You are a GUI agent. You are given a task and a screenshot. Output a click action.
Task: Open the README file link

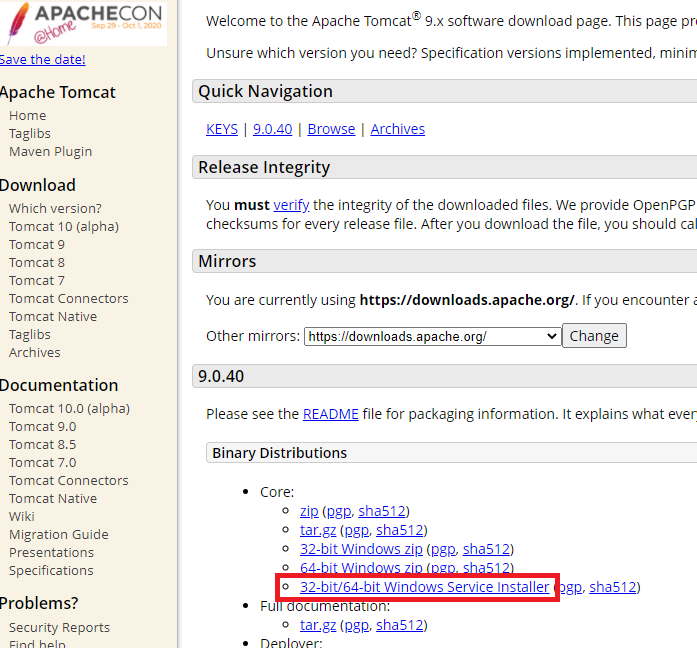pyautogui.click(x=330, y=414)
